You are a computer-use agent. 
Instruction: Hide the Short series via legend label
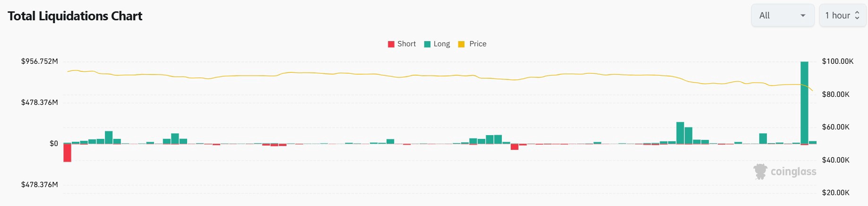[406, 44]
